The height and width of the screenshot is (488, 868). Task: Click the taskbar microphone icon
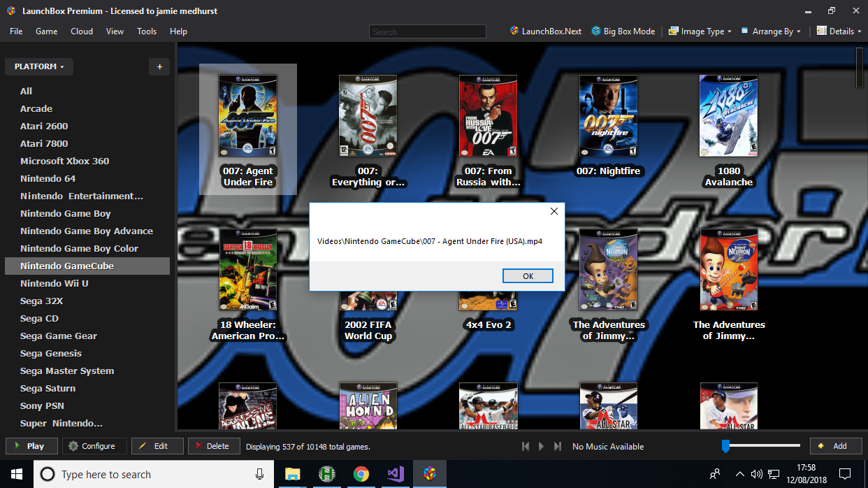259,474
